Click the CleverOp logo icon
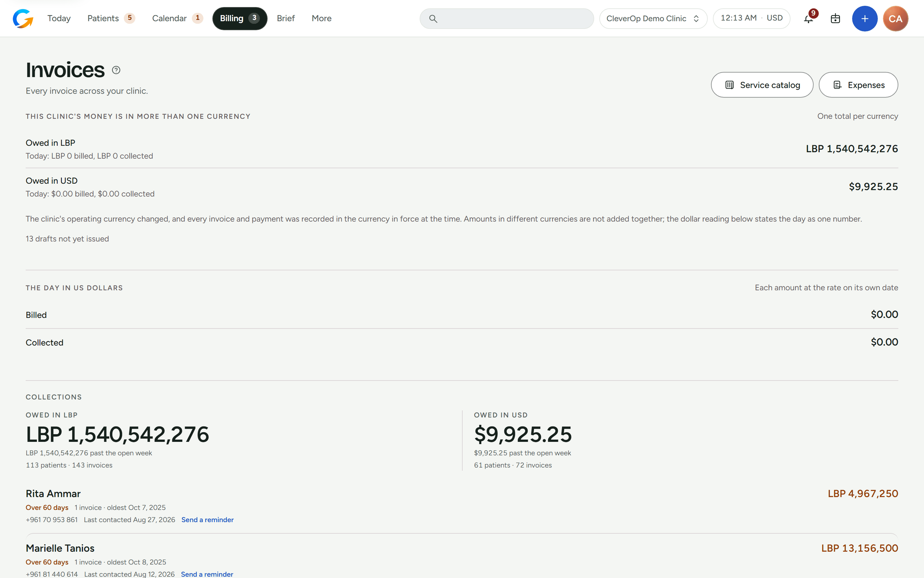924x578 pixels. tap(23, 18)
